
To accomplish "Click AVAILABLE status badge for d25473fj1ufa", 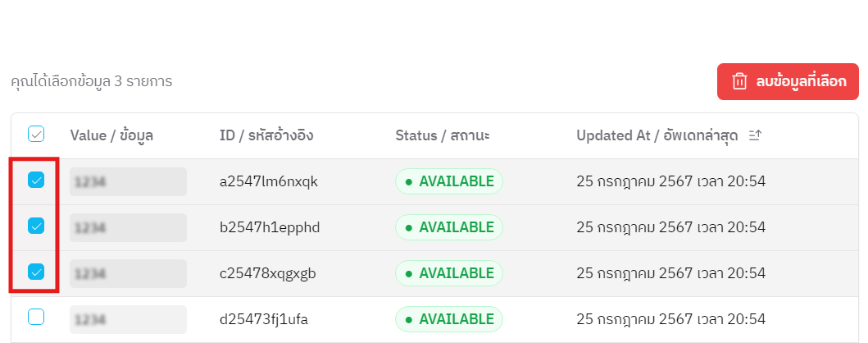I will pyautogui.click(x=448, y=318).
